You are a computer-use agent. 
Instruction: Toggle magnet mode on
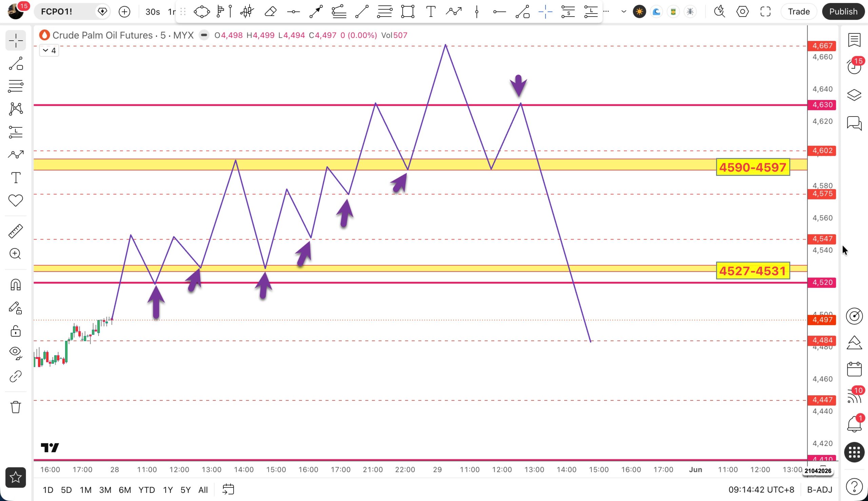coord(16,285)
